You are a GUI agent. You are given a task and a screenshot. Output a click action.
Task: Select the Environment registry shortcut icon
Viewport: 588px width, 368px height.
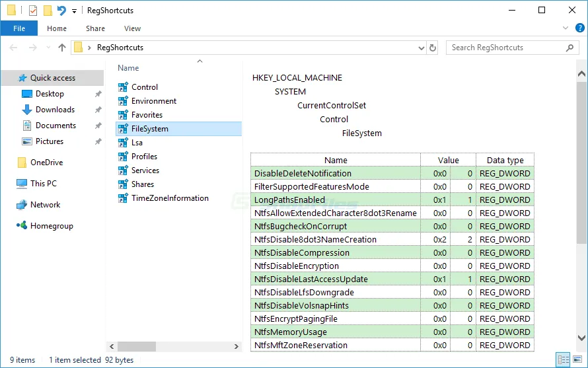(x=123, y=101)
